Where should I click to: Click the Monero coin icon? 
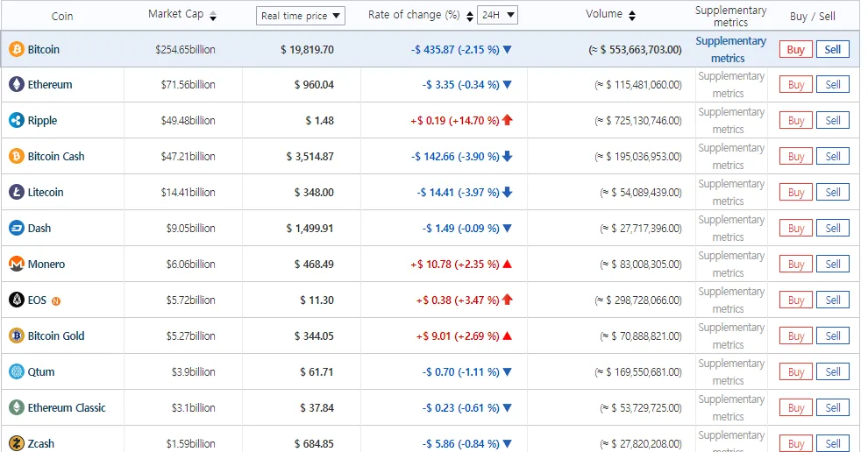17,265
